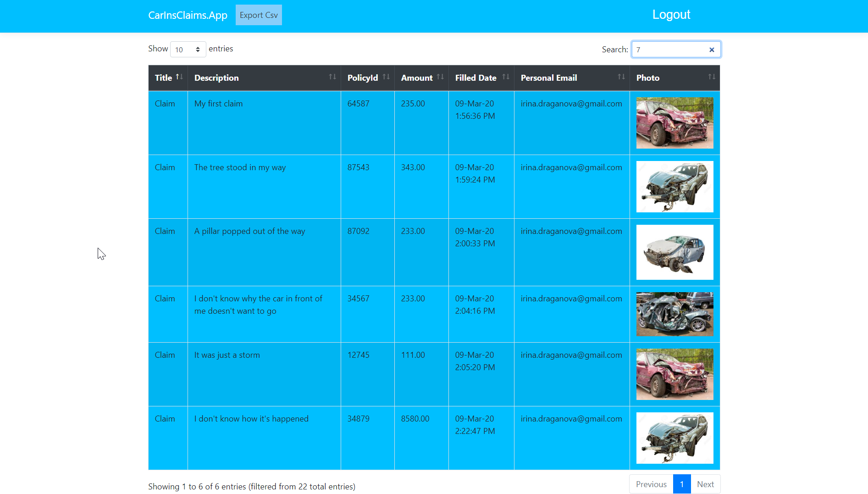Screen dimensions: 868x494
Task: Click the Previous pagination button
Action: click(651, 484)
